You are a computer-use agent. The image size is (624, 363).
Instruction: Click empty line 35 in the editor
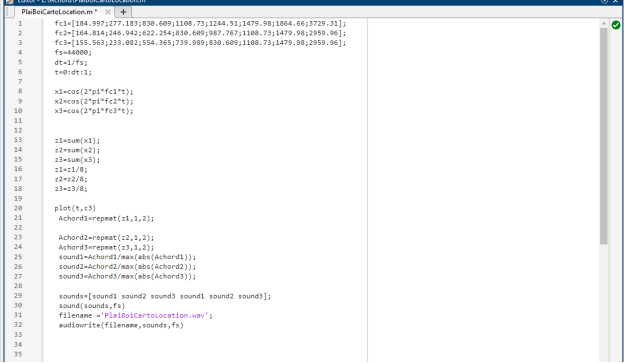tap(205, 354)
